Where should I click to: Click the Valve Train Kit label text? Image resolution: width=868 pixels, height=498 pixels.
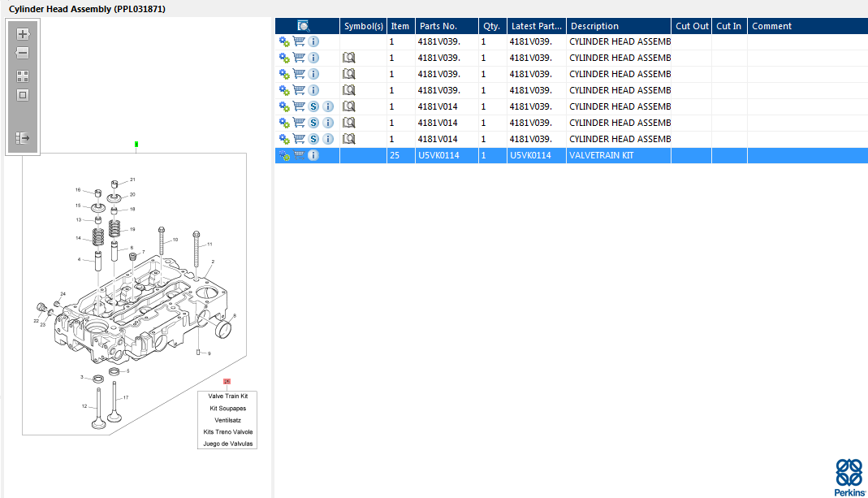tap(228, 396)
